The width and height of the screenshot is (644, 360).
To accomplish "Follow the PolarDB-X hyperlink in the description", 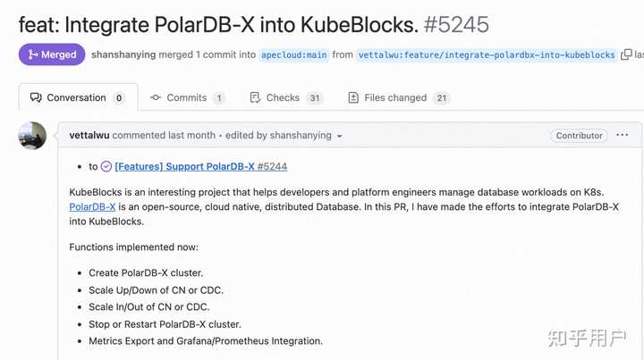I will (92, 206).
